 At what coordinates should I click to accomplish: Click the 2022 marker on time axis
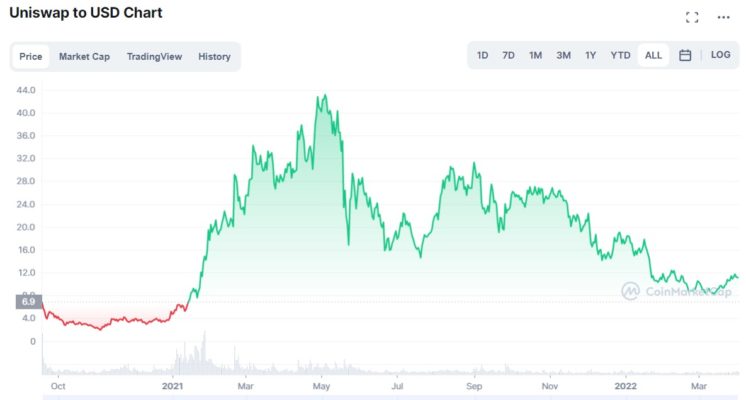point(624,386)
